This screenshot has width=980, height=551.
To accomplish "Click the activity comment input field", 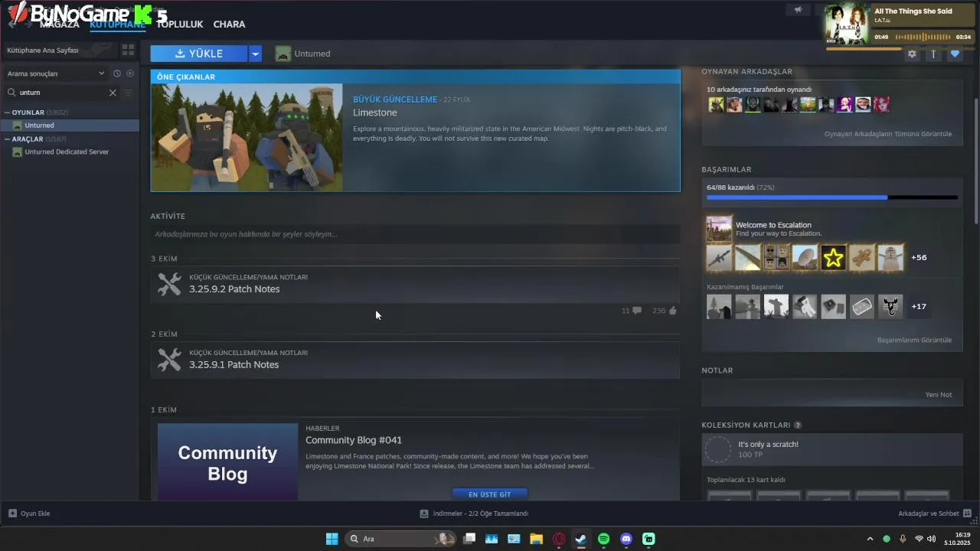I will coord(415,234).
